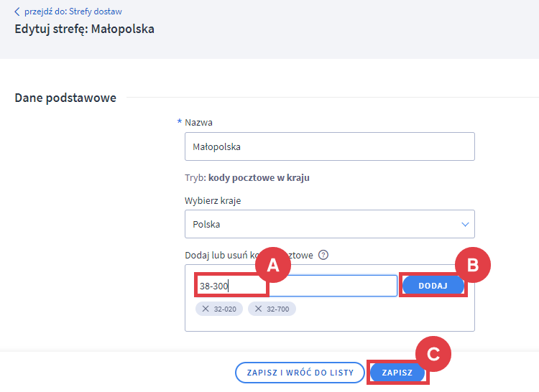This screenshot has width=539, height=392.
Task: Select the 32-020 postal code tag text
Action: [x=225, y=309]
